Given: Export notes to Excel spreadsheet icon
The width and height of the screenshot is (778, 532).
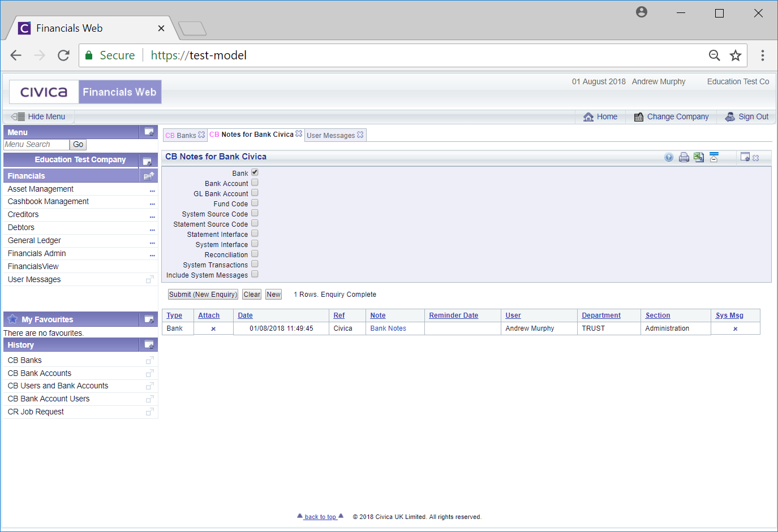Looking at the screenshot, I should tap(699, 157).
